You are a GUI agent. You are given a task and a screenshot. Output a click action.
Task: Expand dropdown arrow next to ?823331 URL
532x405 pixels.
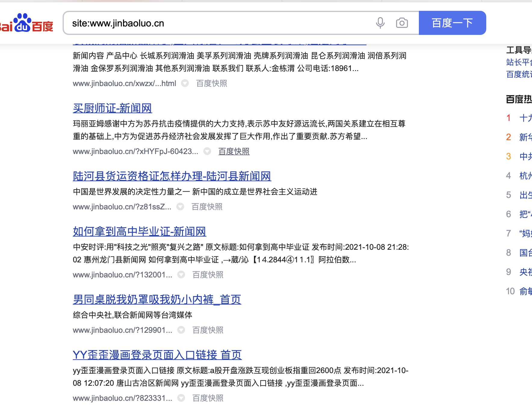click(181, 398)
